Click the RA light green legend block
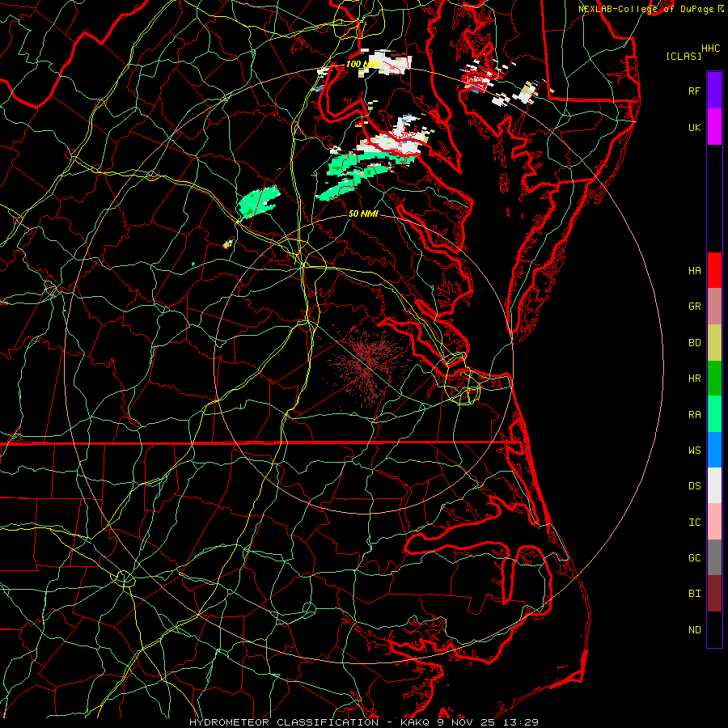The image size is (728, 728). pos(714,414)
